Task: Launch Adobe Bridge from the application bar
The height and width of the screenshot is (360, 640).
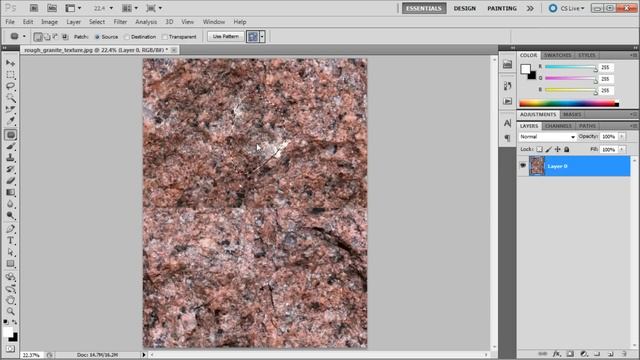Action: click(x=34, y=8)
